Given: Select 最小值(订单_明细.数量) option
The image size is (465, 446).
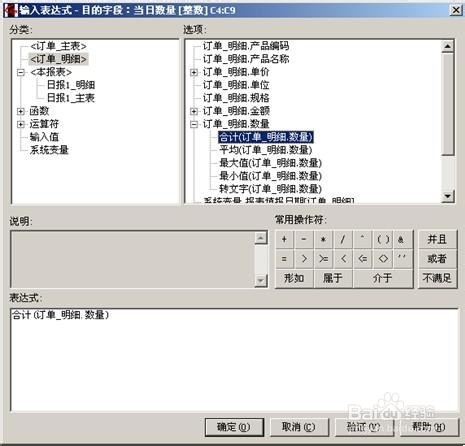Looking at the screenshot, I should (270, 176).
